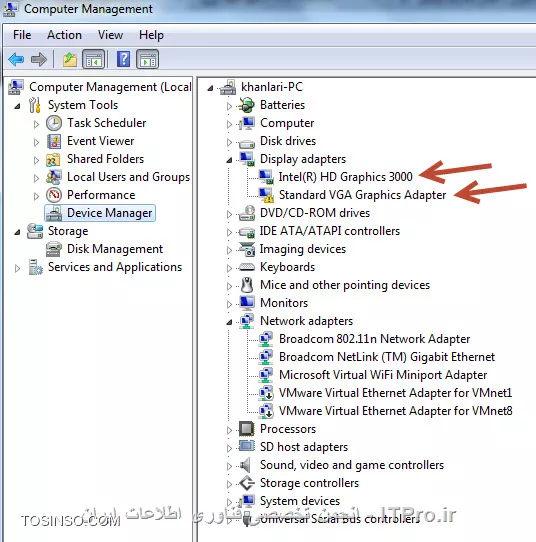The image size is (536, 542).
Task: Expand the Batteries category
Action: [x=229, y=106]
